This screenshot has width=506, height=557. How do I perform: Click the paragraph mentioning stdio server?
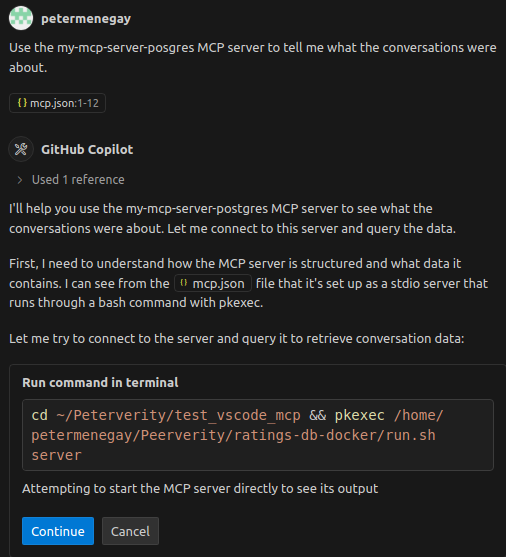coord(248,283)
